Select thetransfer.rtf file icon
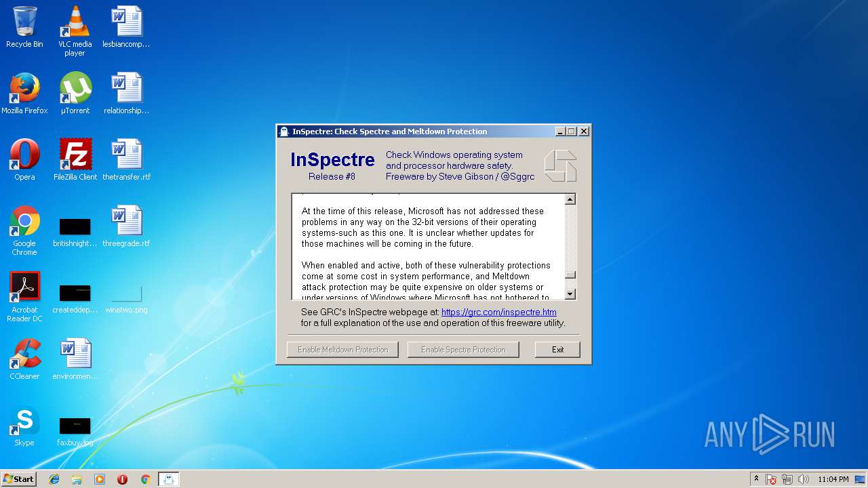Screen dimensions: 868x488 (x=126, y=160)
